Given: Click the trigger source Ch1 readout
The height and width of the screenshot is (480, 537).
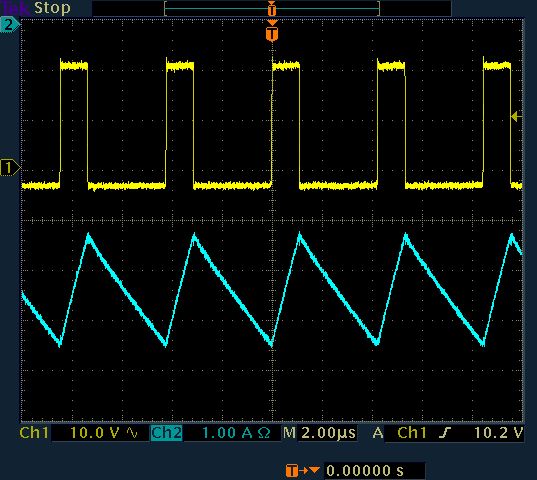Looking at the screenshot, I should [412, 433].
